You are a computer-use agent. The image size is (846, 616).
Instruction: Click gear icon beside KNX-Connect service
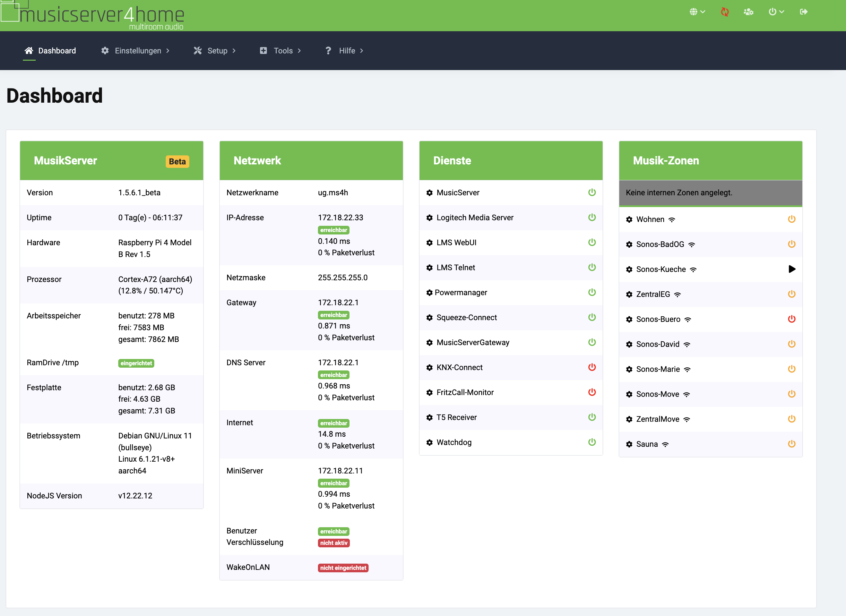click(x=429, y=368)
